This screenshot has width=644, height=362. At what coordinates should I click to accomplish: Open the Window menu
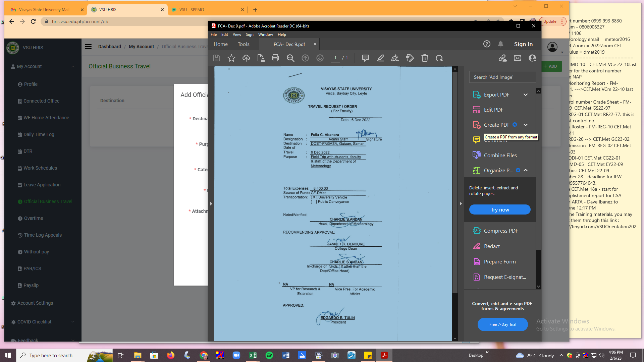tap(265, 35)
